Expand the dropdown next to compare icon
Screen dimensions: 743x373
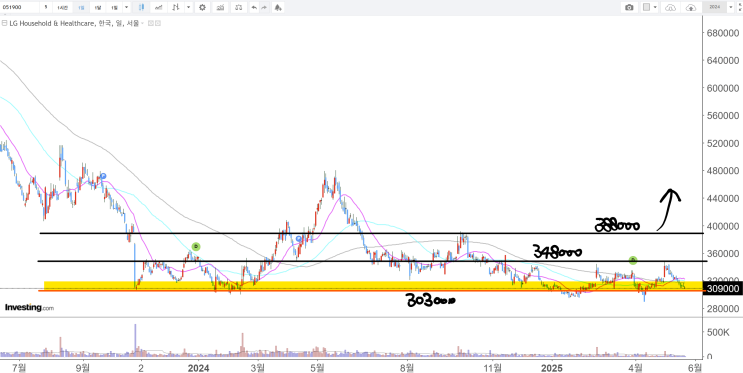[x=189, y=7]
